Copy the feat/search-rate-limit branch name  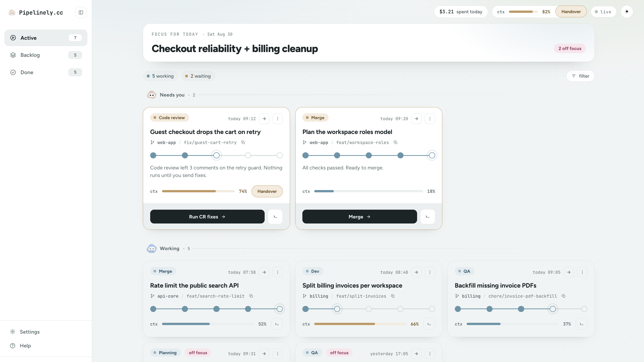click(x=251, y=296)
